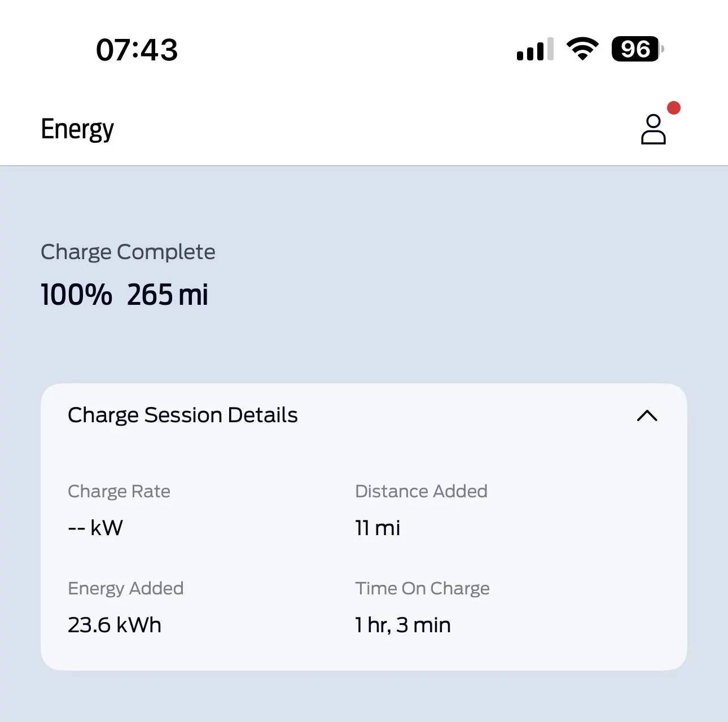Tap the 11 mi distance value
The width and height of the screenshot is (728, 722).
(x=378, y=528)
